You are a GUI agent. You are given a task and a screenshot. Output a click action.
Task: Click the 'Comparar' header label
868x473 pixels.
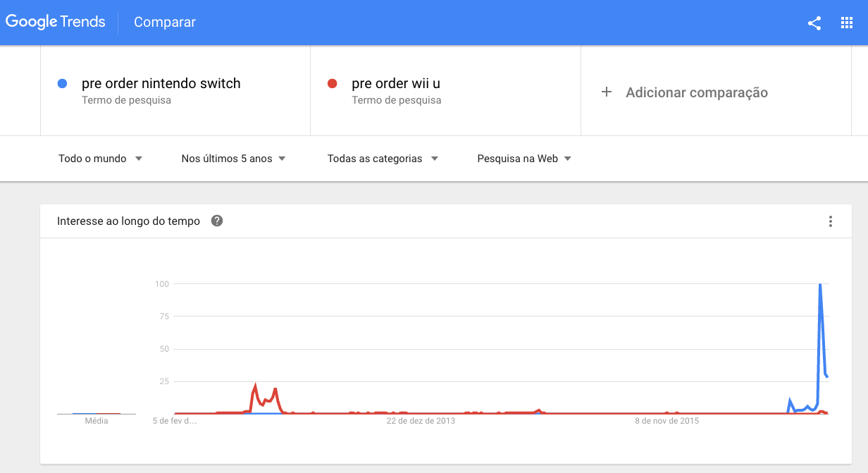165,23
